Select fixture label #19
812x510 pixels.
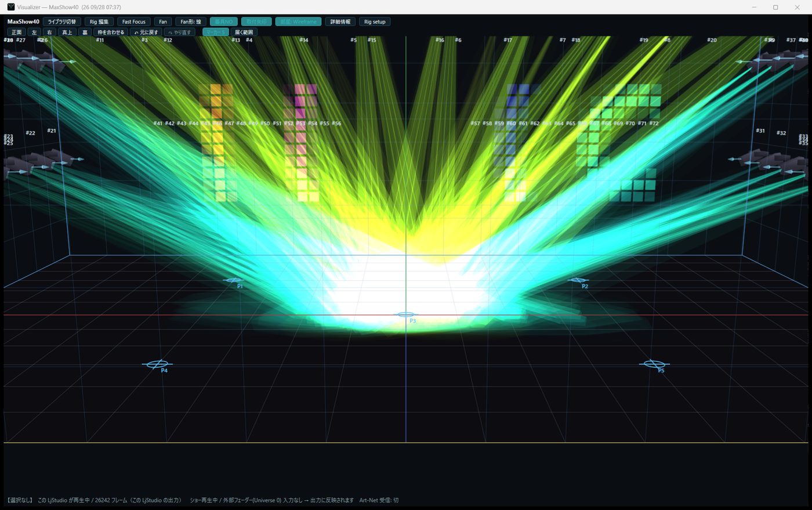click(x=644, y=40)
